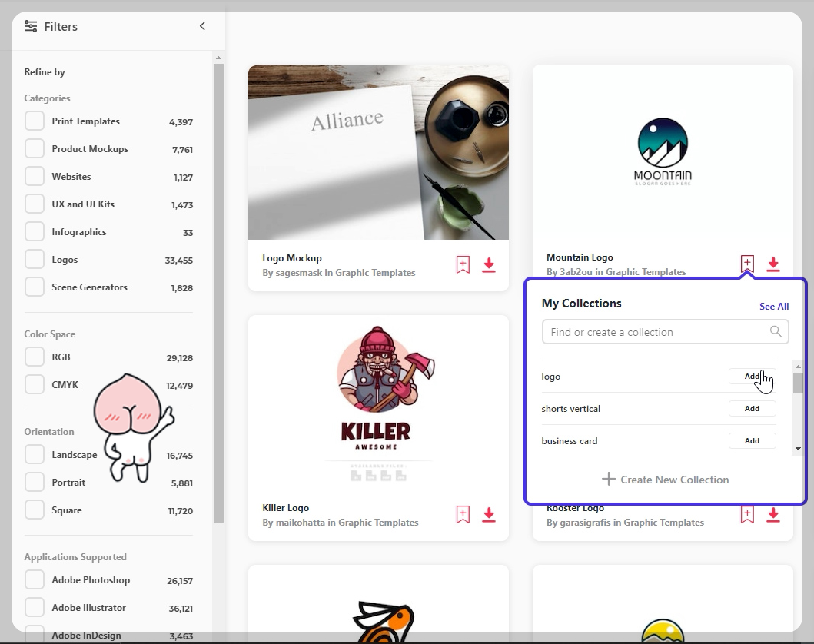This screenshot has width=814, height=644.
Task: Open the Mountain Logo preview image
Action: click(x=663, y=153)
